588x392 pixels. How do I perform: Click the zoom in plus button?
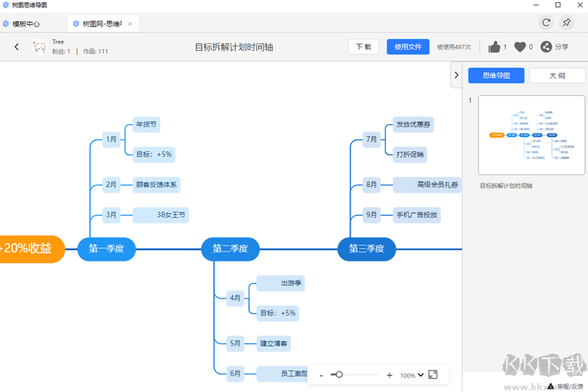(x=389, y=376)
